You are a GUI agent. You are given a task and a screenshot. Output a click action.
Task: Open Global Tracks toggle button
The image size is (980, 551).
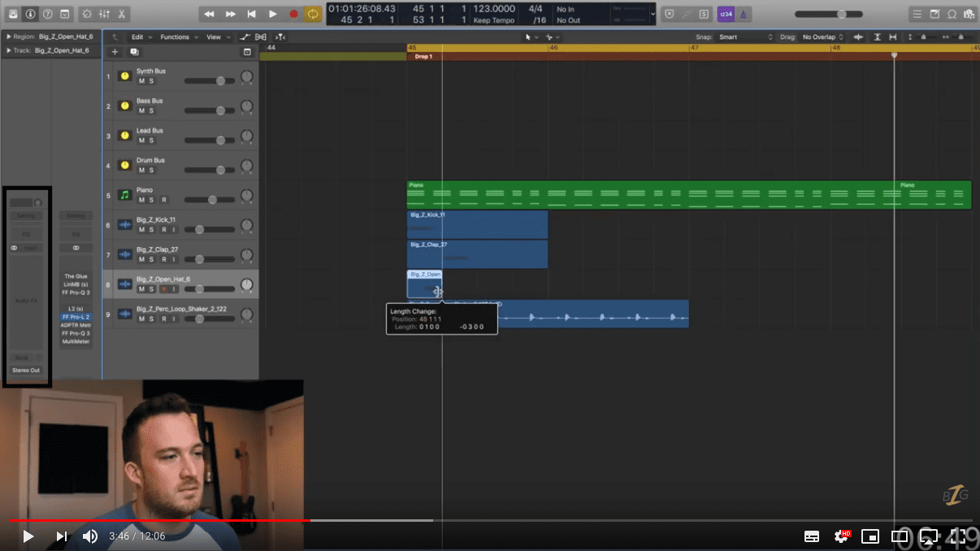(247, 52)
